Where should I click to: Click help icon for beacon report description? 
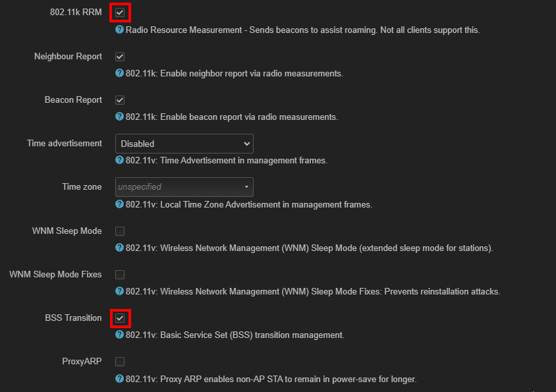coord(119,117)
